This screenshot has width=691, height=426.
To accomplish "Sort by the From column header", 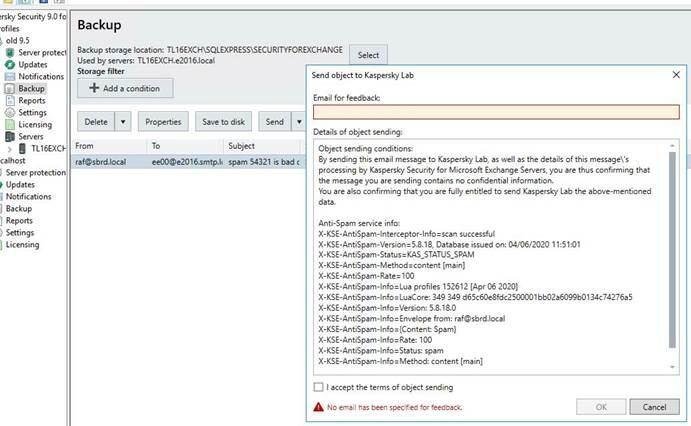I will pyautogui.click(x=109, y=146).
